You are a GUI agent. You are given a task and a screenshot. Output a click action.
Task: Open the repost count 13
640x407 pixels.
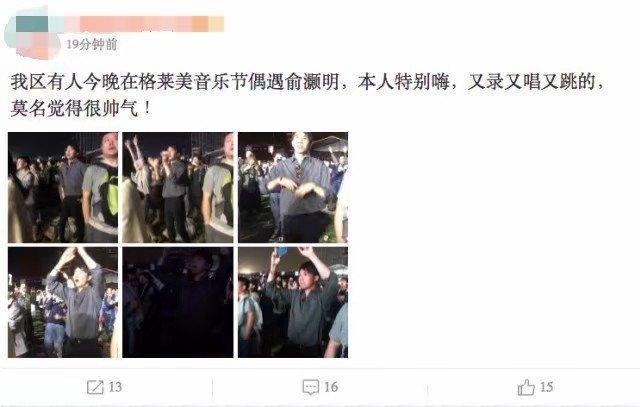[116, 387]
